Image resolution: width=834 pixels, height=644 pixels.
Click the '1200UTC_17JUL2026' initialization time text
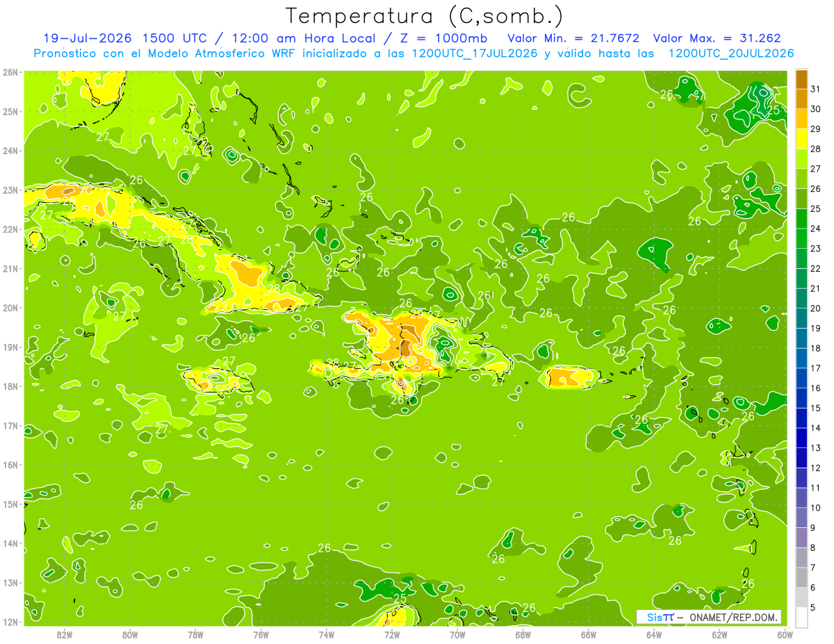475,53
